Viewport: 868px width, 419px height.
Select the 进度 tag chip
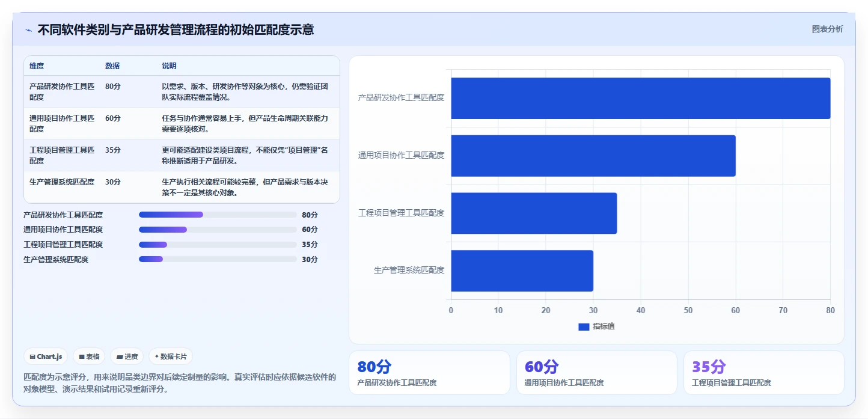click(x=127, y=356)
